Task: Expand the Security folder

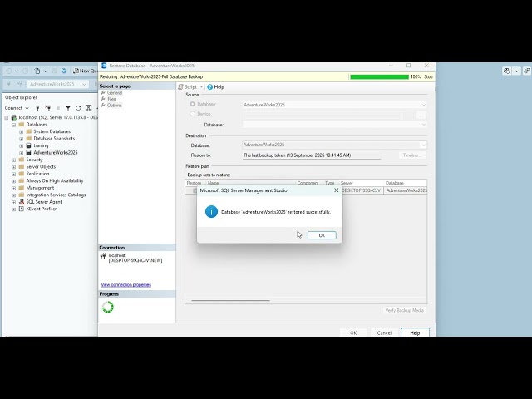Action: [x=14, y=160]
